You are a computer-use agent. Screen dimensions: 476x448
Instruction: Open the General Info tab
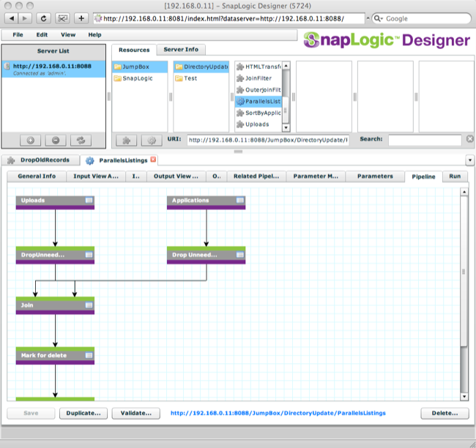click(37, 176)
